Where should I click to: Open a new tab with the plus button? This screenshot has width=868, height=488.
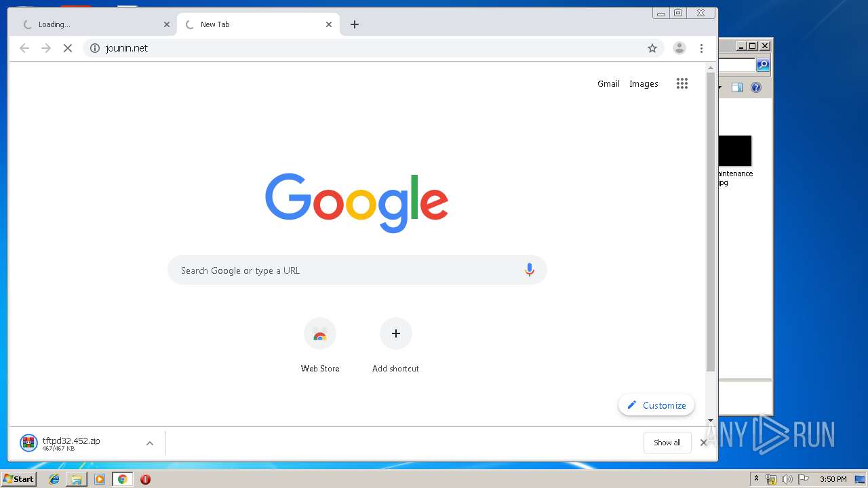(x=355, y=24)
